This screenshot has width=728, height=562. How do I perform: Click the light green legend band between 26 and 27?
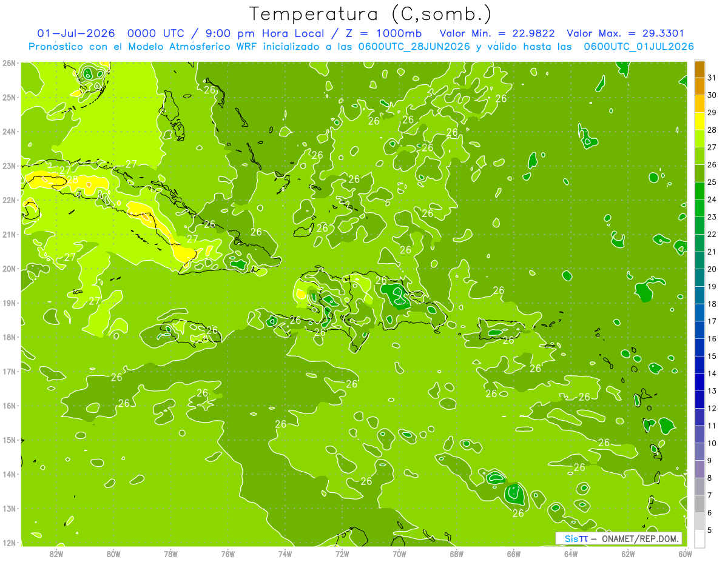coord(699,156)
